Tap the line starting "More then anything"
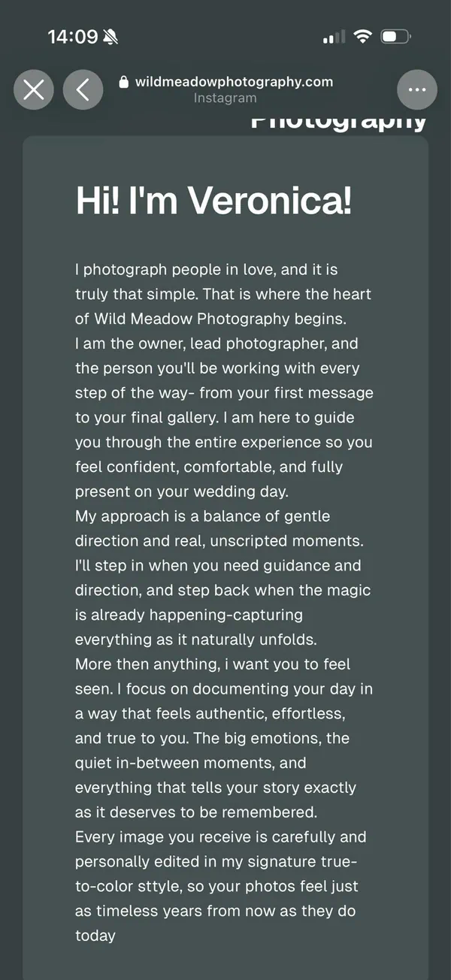 [213, 664]
